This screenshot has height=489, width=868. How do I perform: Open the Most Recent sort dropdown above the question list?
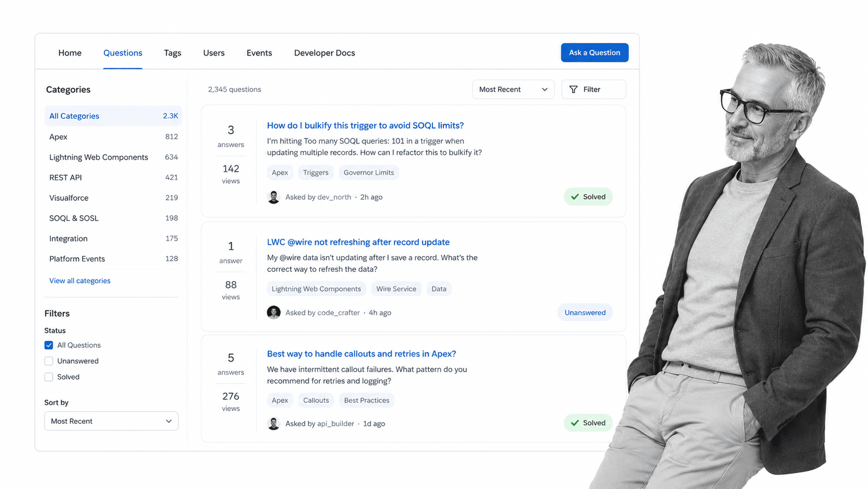[x=513, y=89]
